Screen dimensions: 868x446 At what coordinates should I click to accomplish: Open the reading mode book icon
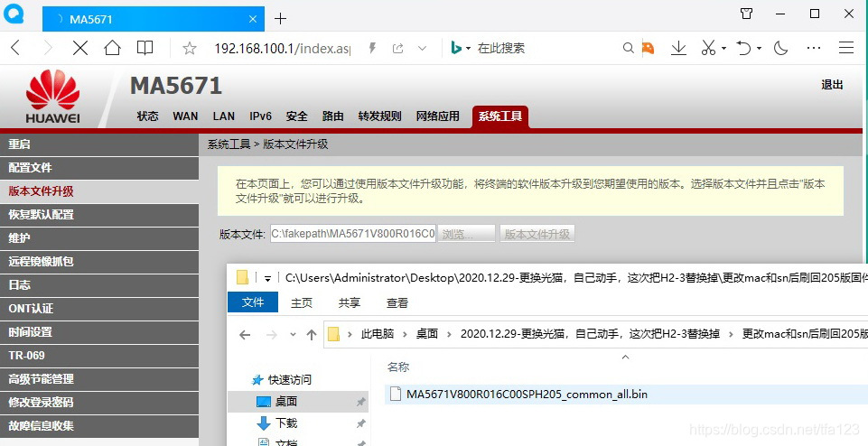(145, 48)
